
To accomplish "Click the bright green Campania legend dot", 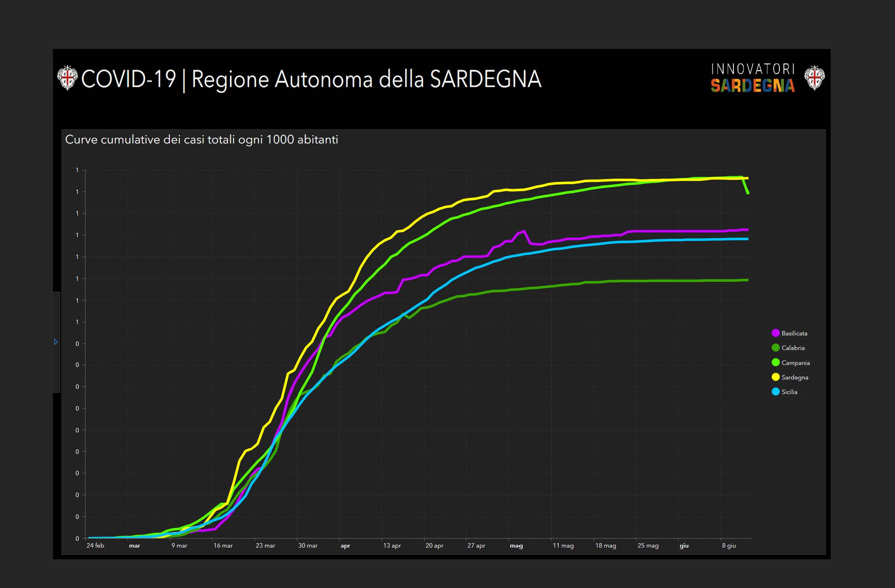I will 775,362.
